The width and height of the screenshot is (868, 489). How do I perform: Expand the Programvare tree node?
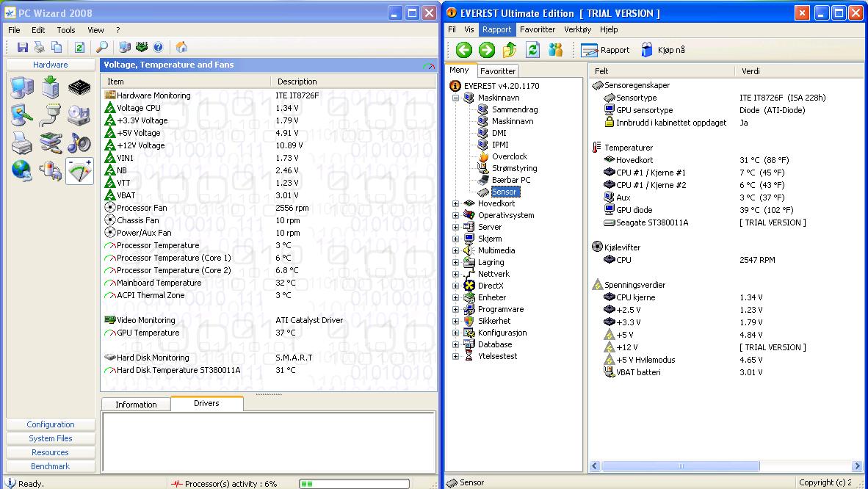pos(455,310)
